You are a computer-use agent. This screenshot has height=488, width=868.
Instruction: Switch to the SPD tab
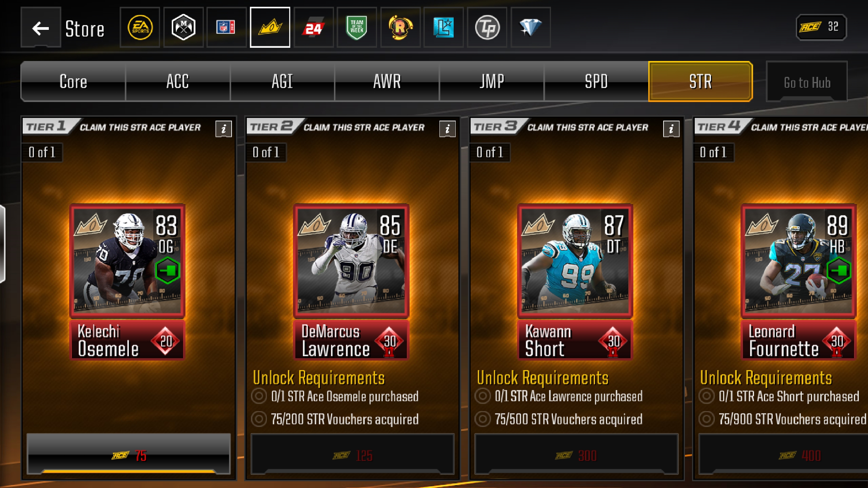pos(596,81)
